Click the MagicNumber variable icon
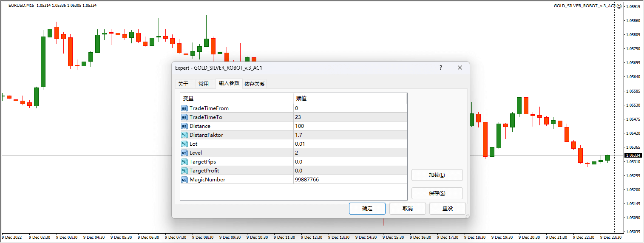 pos(184,180)
